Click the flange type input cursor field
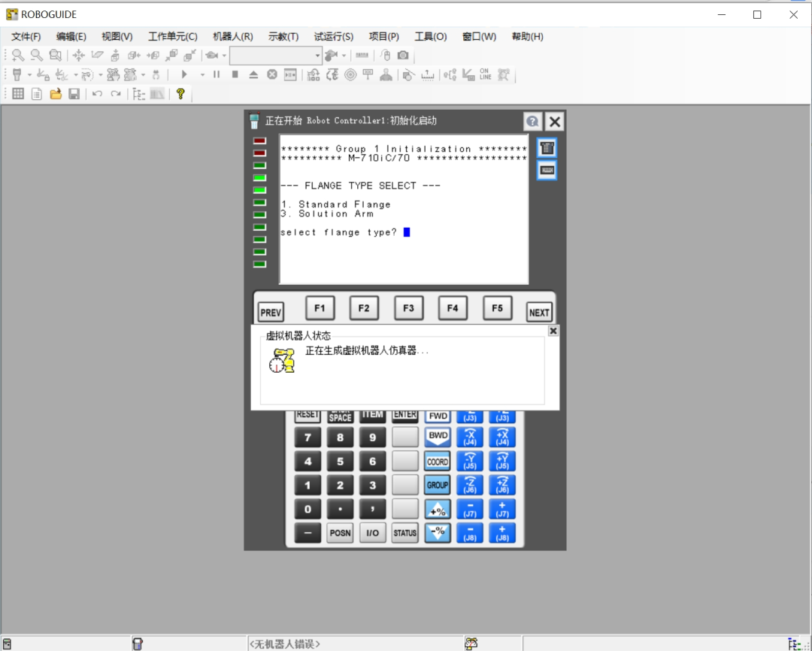812x651 pixels. [407, 232]
